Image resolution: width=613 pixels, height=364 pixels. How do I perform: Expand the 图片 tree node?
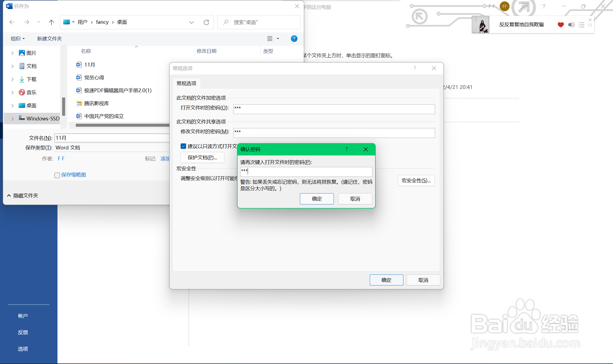pos(12,53)
